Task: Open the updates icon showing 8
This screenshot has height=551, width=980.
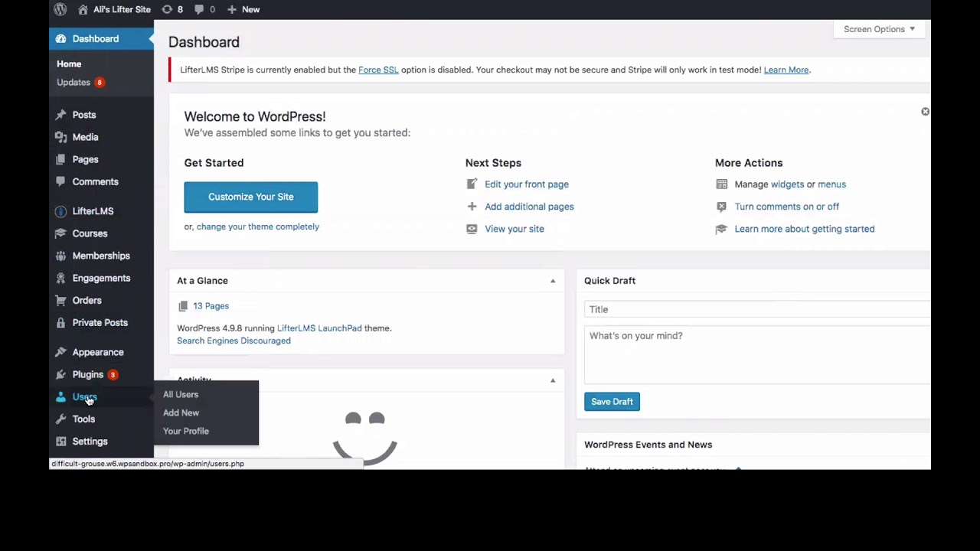Action: tap(167, 9)
